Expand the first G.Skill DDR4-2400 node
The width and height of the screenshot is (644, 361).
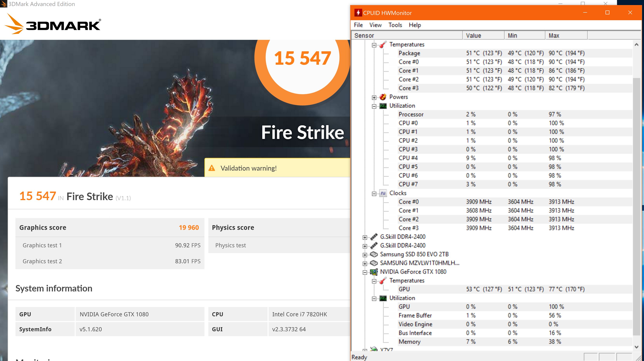(x=365, y=237)
